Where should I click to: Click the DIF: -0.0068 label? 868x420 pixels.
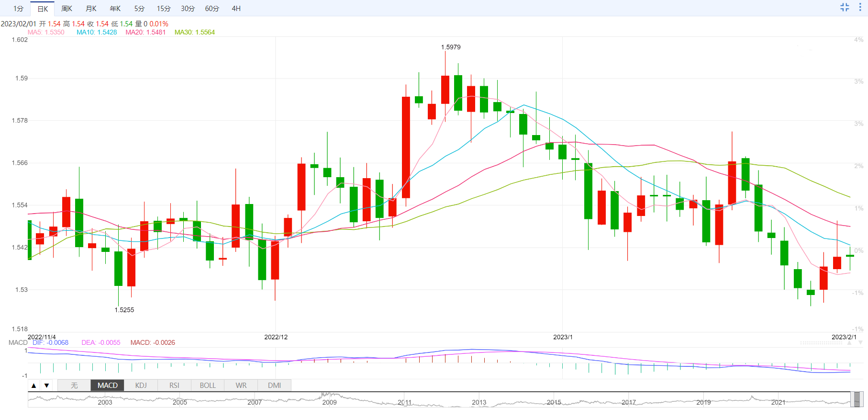coord(50,342)
